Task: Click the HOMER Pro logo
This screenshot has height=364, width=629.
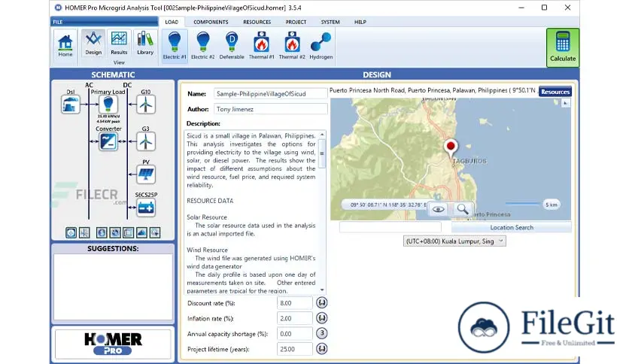Action: 113,344
